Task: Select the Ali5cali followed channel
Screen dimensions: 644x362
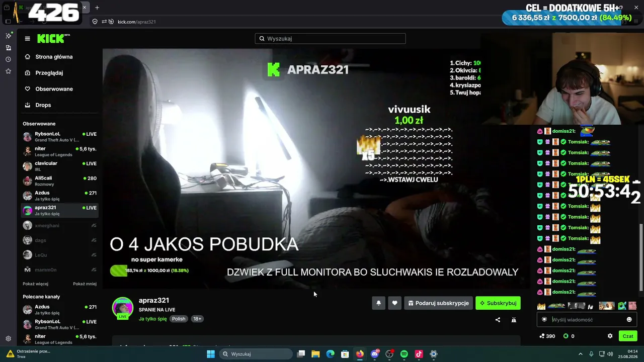Action: tap(59, 181)
